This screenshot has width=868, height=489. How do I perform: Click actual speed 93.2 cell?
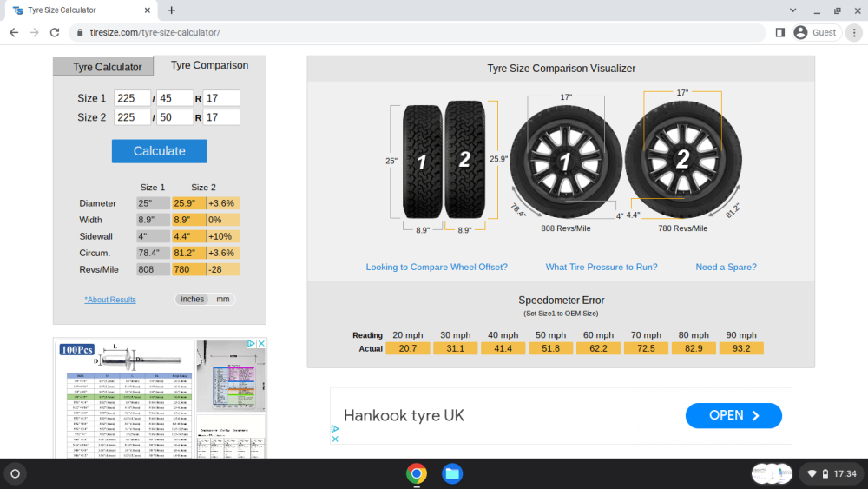pos(741,348)
